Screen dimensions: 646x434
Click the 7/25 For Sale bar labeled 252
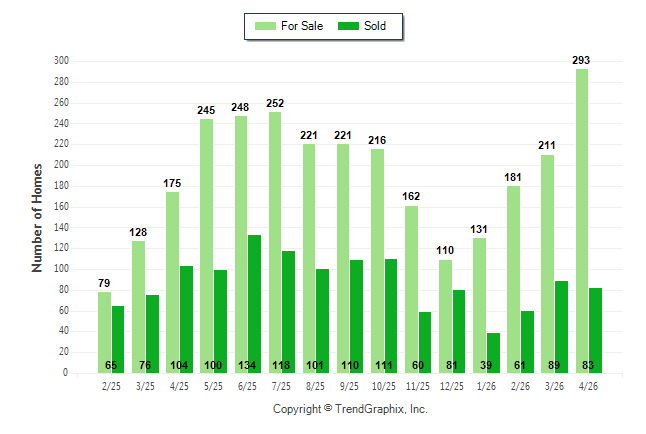coord(275,242)
